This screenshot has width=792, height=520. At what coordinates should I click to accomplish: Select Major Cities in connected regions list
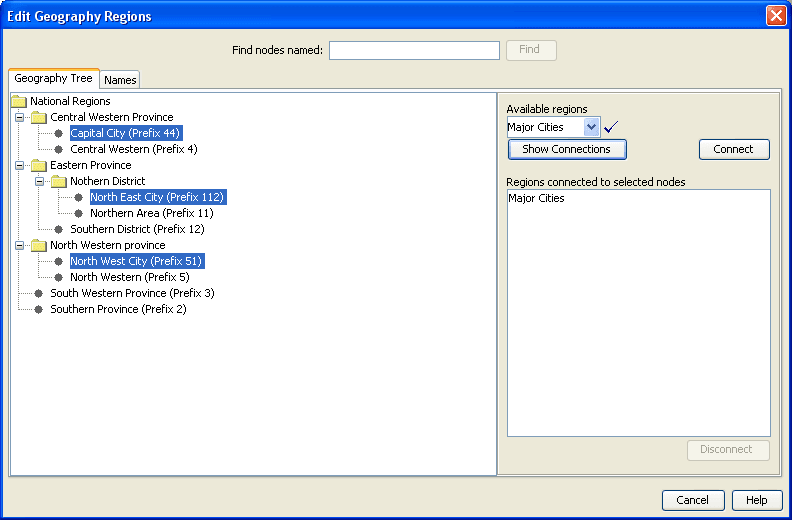coord(536,198)
